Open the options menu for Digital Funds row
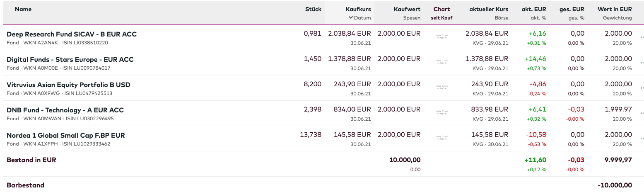The width and height of the screenshot is (644, 192). [642, 63]
